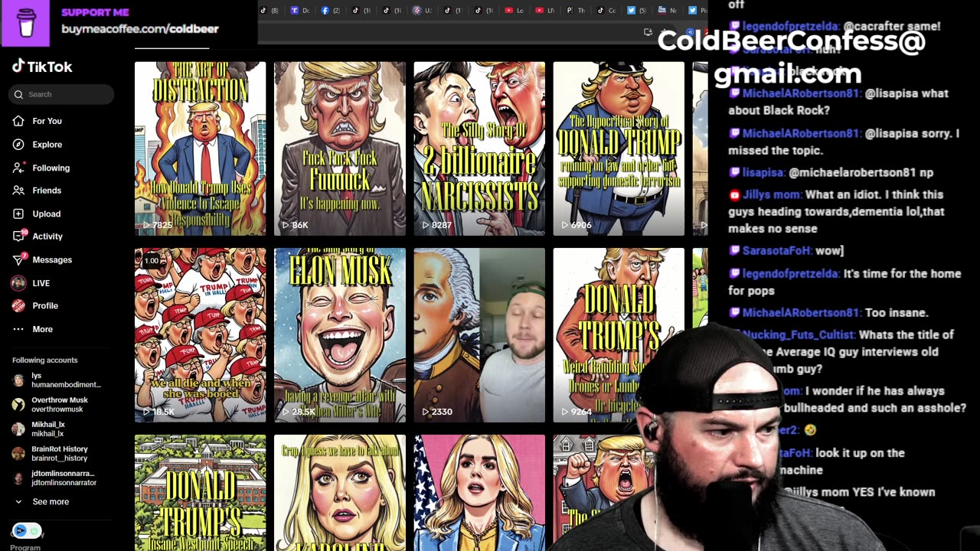Switch to the YouTube Lo browser tab
The width and height of the screenshot is (980, 551).
(x=514, y=11)
